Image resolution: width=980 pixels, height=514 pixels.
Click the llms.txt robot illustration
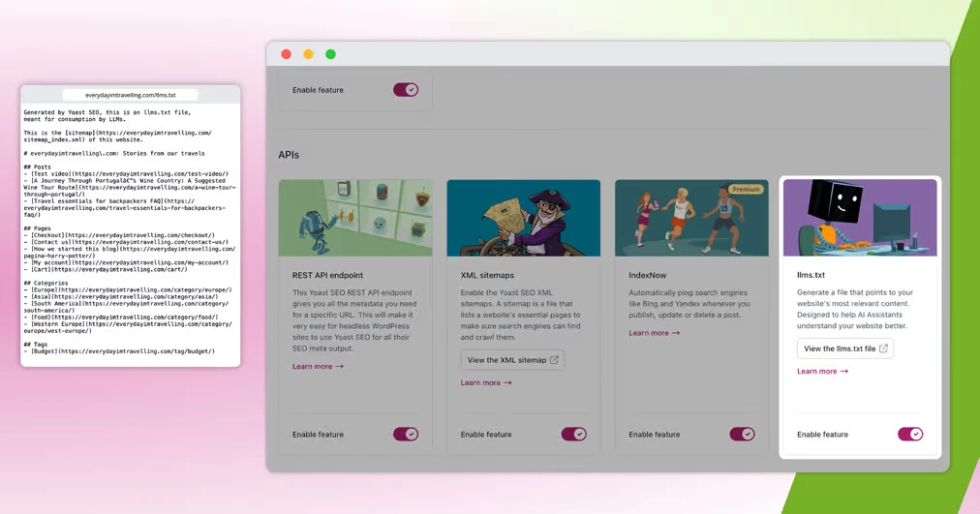click(860, 218)
